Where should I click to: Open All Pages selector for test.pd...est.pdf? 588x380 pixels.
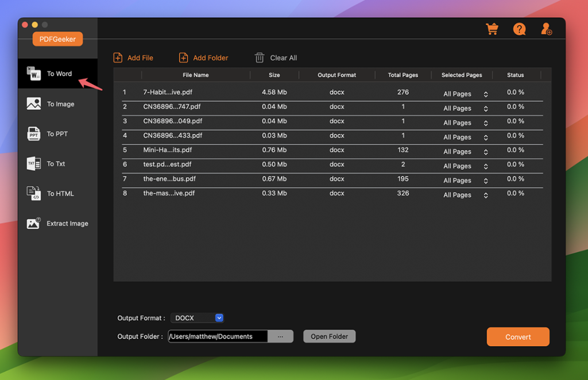(465, 166)
